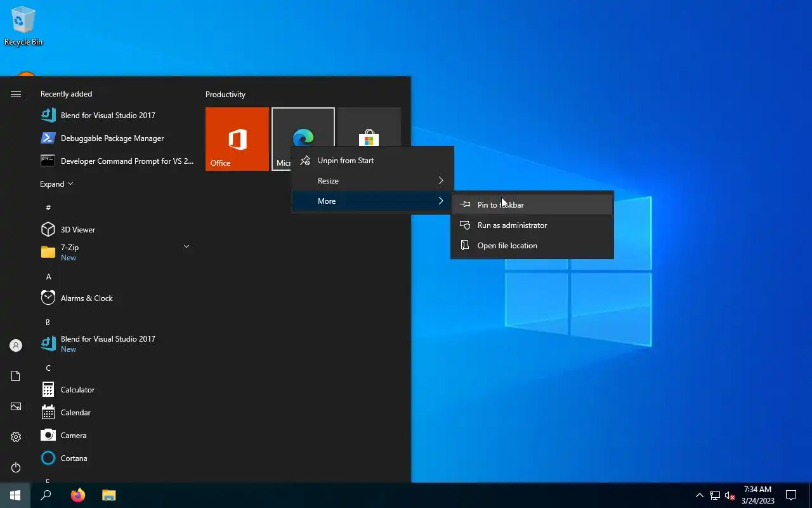Click the A letter header
The width and height of the screenshot is (812, 508).
pyautogui.click(x=48, y=276)
